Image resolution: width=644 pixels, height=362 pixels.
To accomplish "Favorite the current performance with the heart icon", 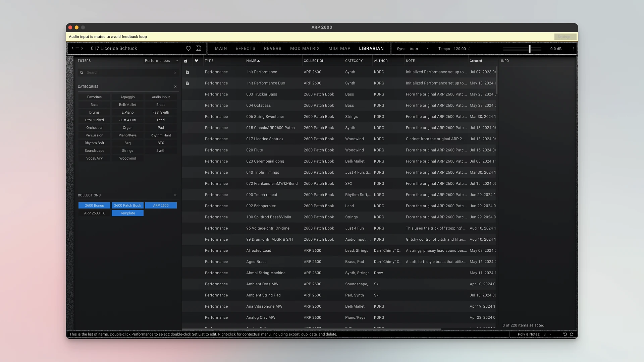I will click(189, 48).
